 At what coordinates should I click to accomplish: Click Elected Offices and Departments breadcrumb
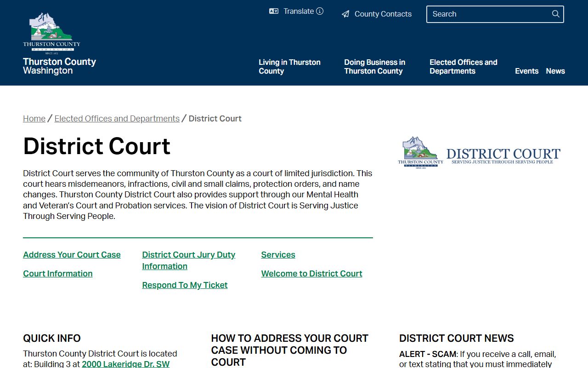coord(117,119)
